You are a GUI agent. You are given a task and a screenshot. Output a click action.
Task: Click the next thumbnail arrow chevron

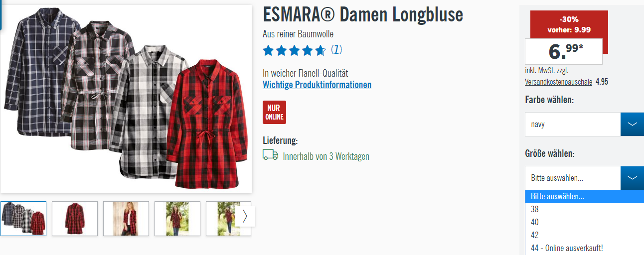[245, 216]
